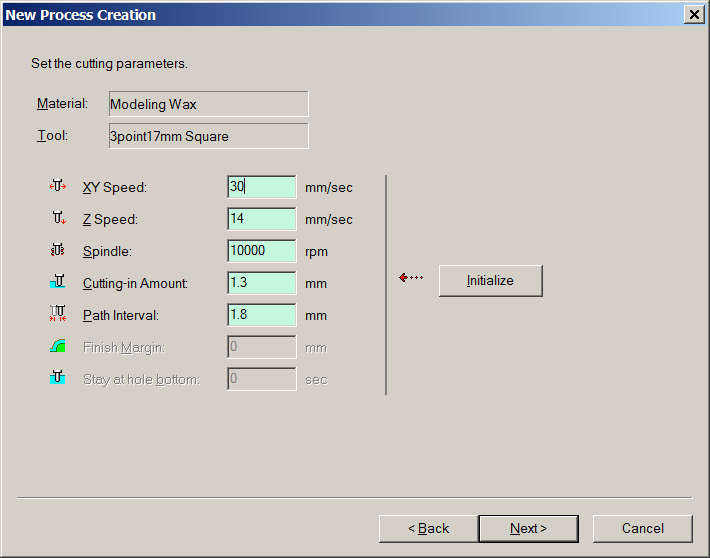Click the Spindle rotation icon
710x558 pixels.
(58, 250)
